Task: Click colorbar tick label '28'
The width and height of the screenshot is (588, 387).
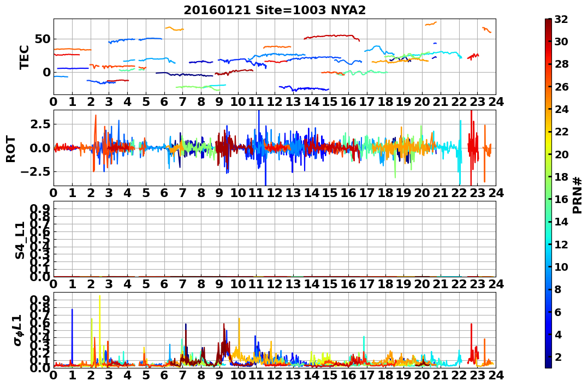Action: pyautogui.click(x=561, y=64)
